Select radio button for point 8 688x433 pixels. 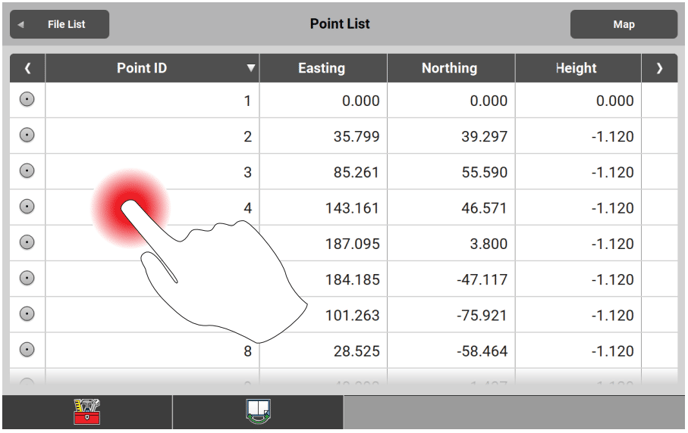[x=27, y=350]
